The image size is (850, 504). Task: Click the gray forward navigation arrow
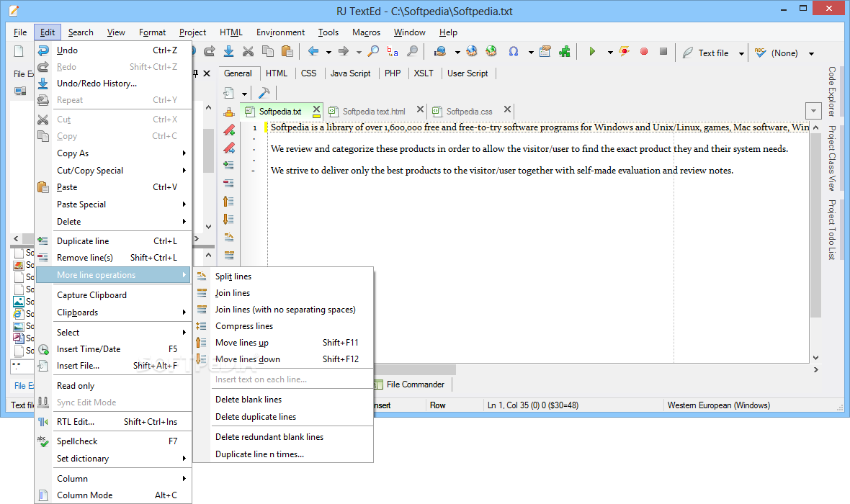(x=344, y=52)
